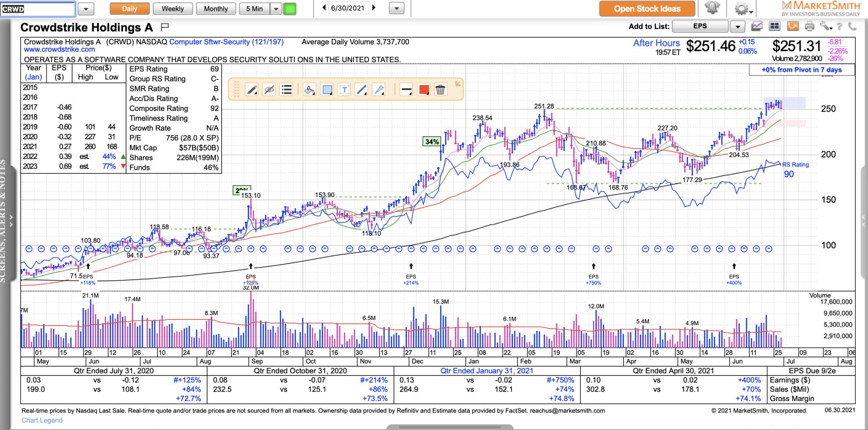
Task: Expand the Add to List dropdown arrow
Action: [737, 27]
